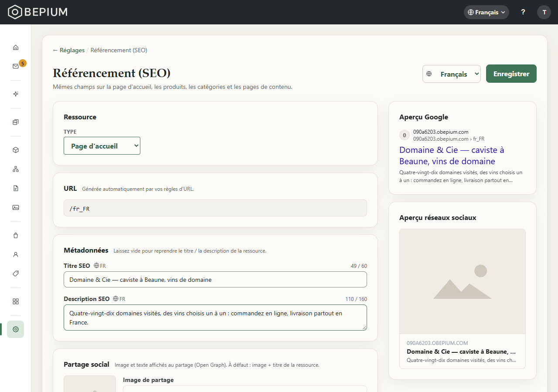
Task: Click into the Titre SEO field
Action: pyautogui.click(x=215, y=280)
